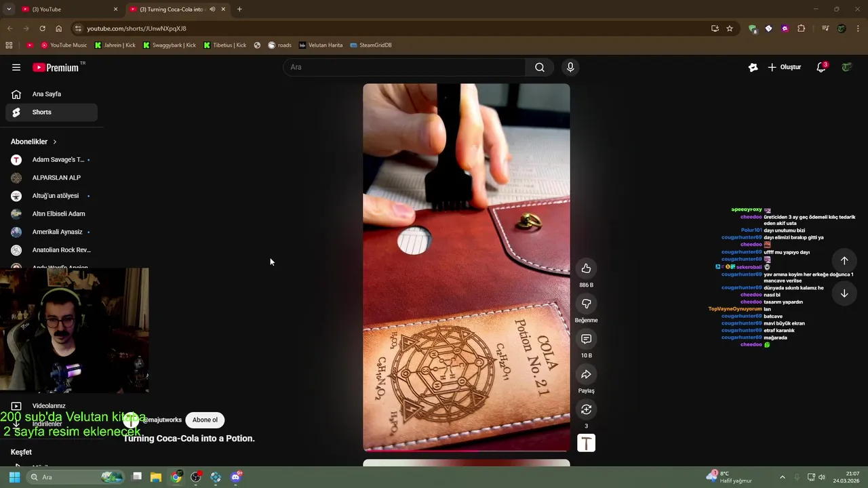
Task: Open File Explorer from the taskbar
Action: click(156, 477)
